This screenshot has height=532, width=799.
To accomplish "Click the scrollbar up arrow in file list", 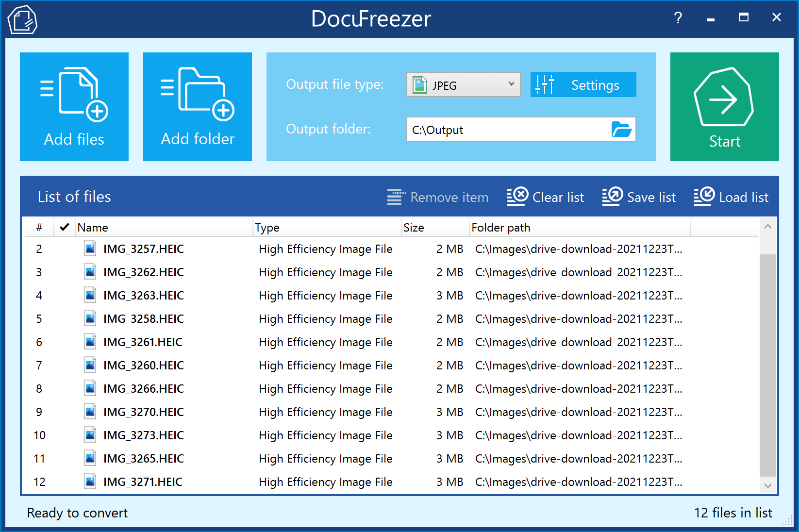I will click(768, 227).
